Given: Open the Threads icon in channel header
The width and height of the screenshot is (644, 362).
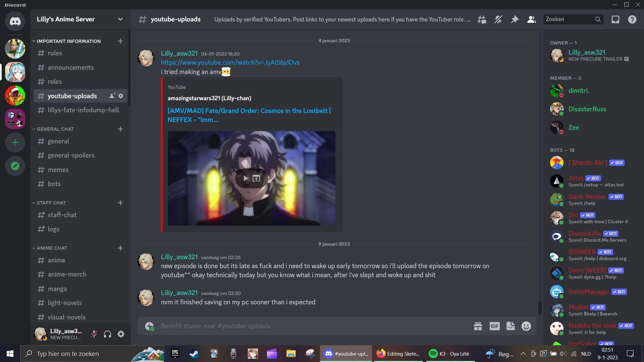Looking at the screenshot, I should 482,19.
